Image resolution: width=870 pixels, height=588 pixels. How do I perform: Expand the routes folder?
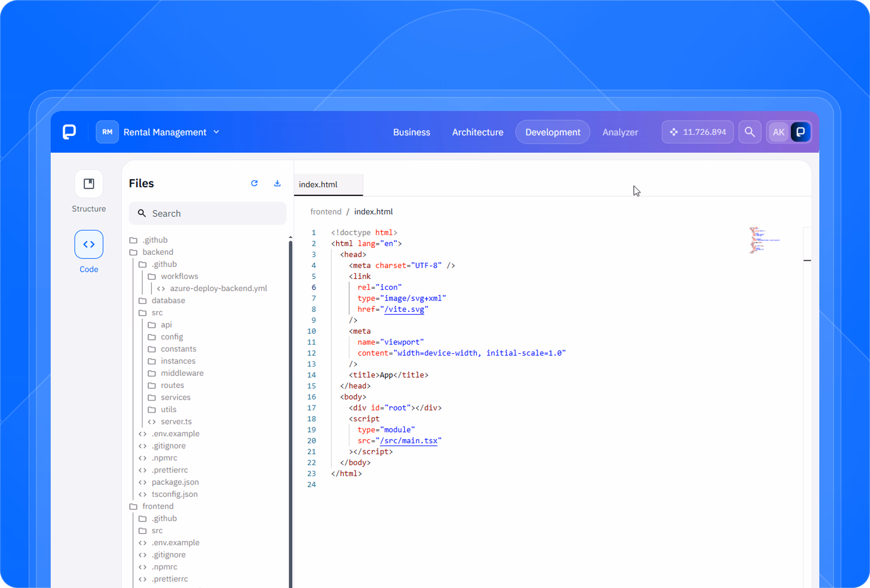pos(166,385)
